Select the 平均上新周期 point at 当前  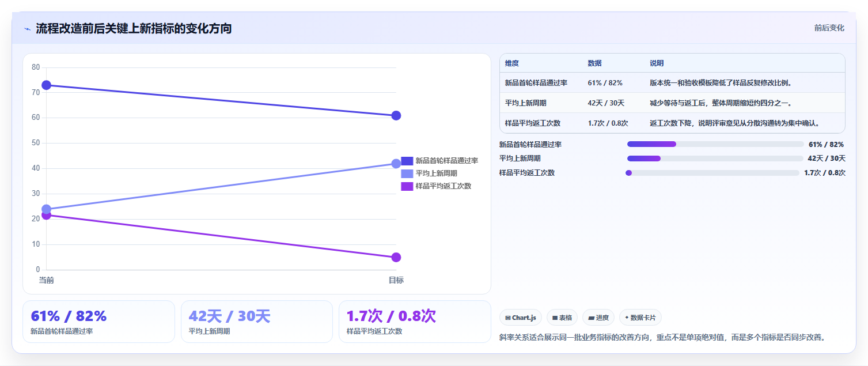click(x=47, y=209)
